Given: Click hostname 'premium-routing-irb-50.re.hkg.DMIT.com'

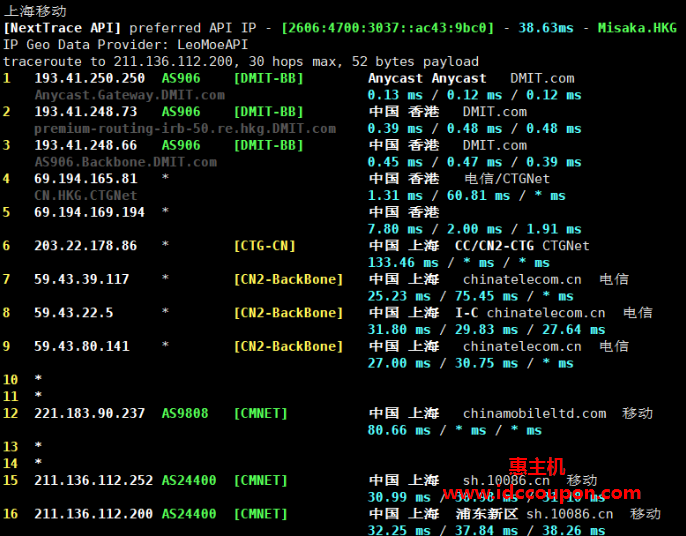Looking at the screenshot, I should (x=185, y=129).
